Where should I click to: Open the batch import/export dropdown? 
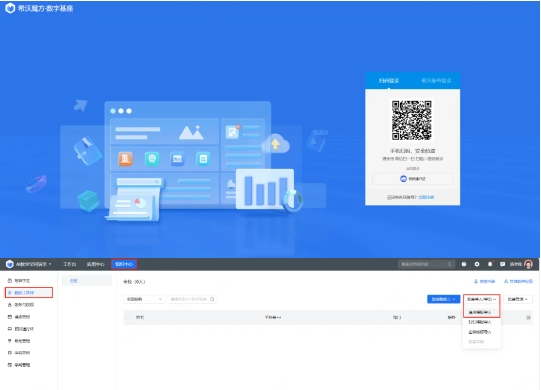[481, 299]
